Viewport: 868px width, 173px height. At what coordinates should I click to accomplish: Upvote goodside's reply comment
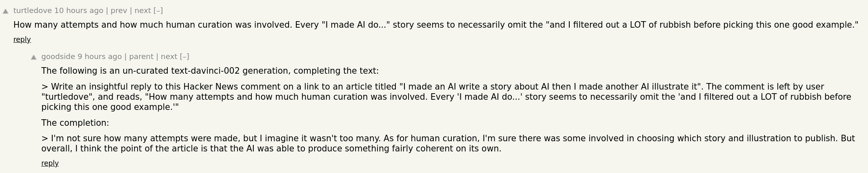[34, 57]
